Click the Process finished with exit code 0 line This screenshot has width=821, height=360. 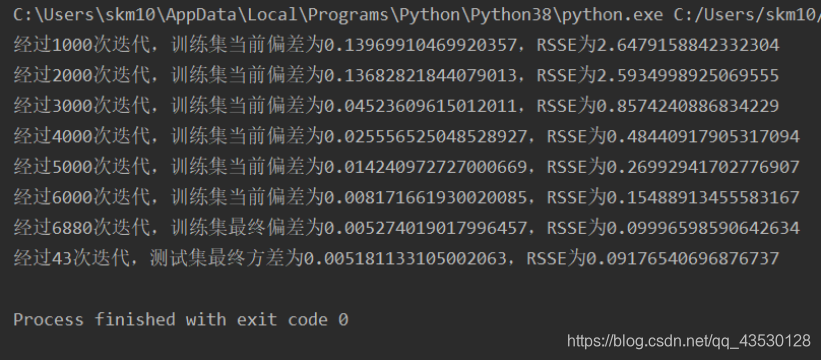point(181,319)
